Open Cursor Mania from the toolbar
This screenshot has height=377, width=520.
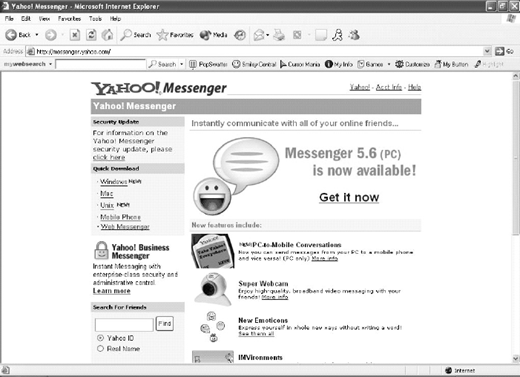tap(300, 64)
